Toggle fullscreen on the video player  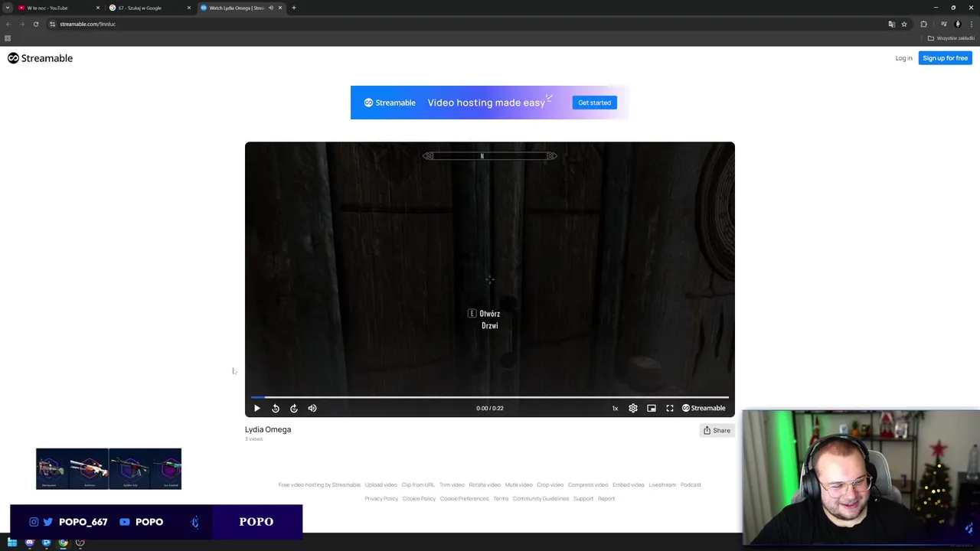670,408
